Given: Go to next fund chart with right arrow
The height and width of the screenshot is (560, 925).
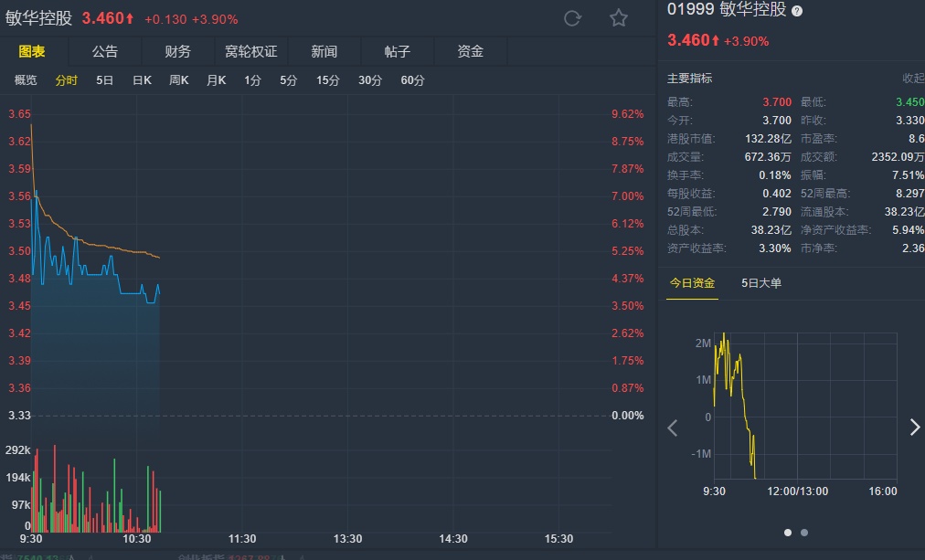Looking at the screenshot, I should (914, 428).
